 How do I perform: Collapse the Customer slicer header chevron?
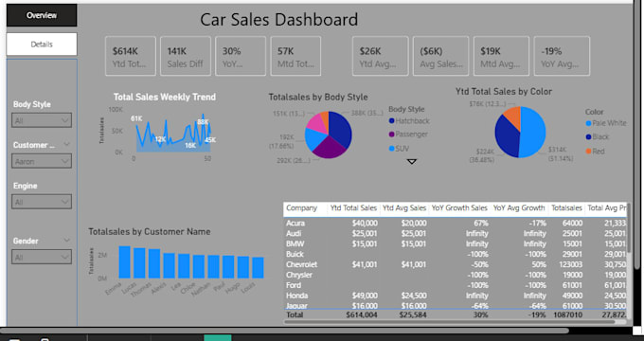click(x=66, y=144)
